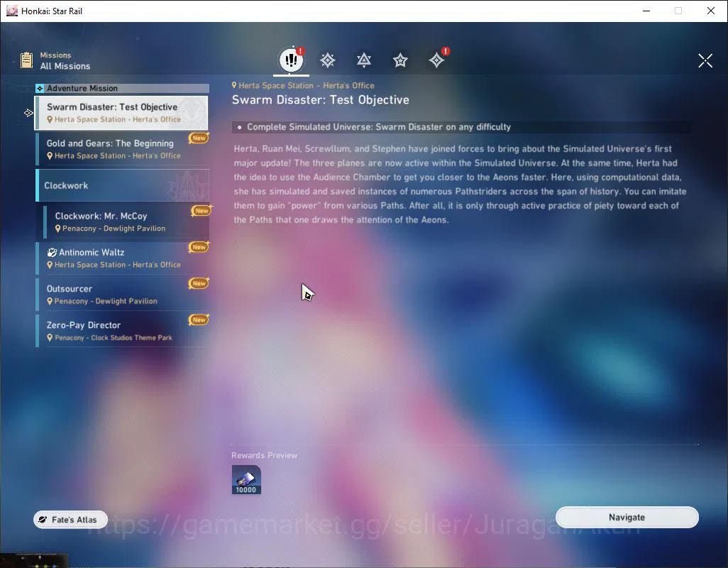Click the Navigate button
Image resolution: width=728 pixels, height=568 pixels.
(627, 518)
